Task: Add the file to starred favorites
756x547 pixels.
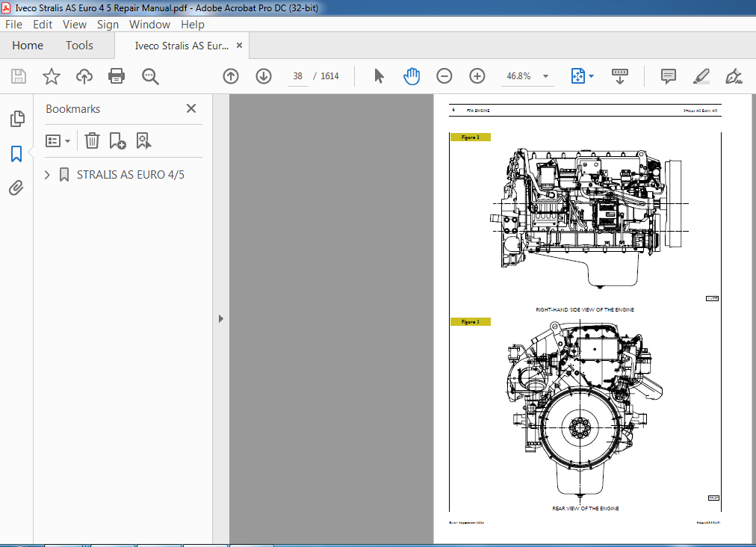Action: pyautogui.click(x=51, y=76)
